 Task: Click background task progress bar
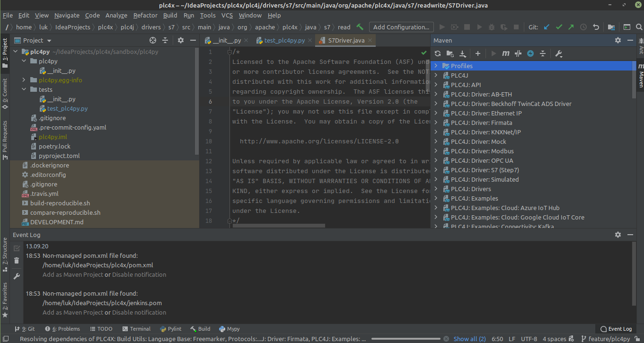(406, 339)
